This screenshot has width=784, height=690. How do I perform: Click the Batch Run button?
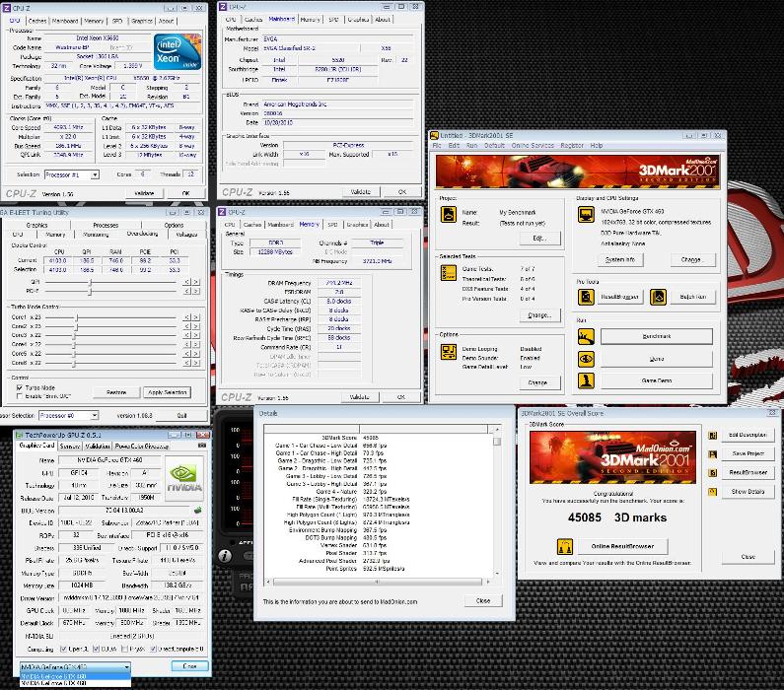(692, 297)
